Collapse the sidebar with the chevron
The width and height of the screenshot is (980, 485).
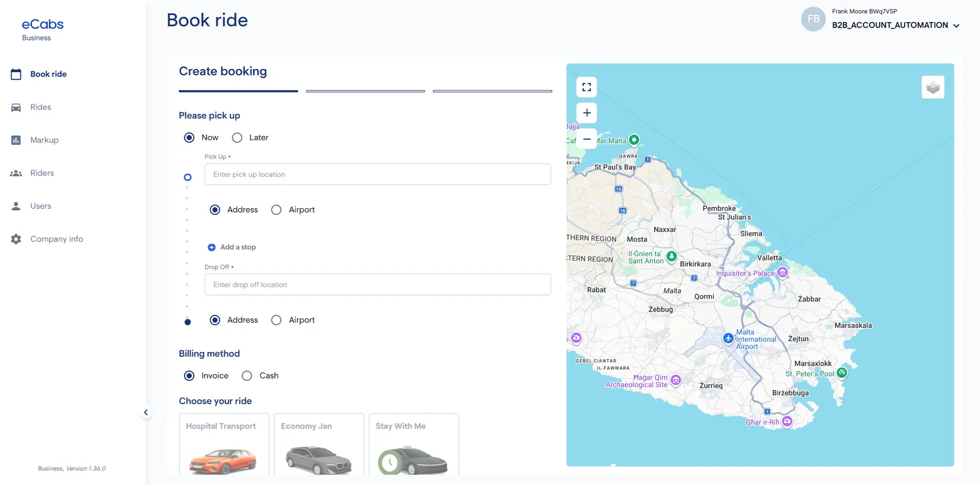pyautogui.click(x=146, y=413)
